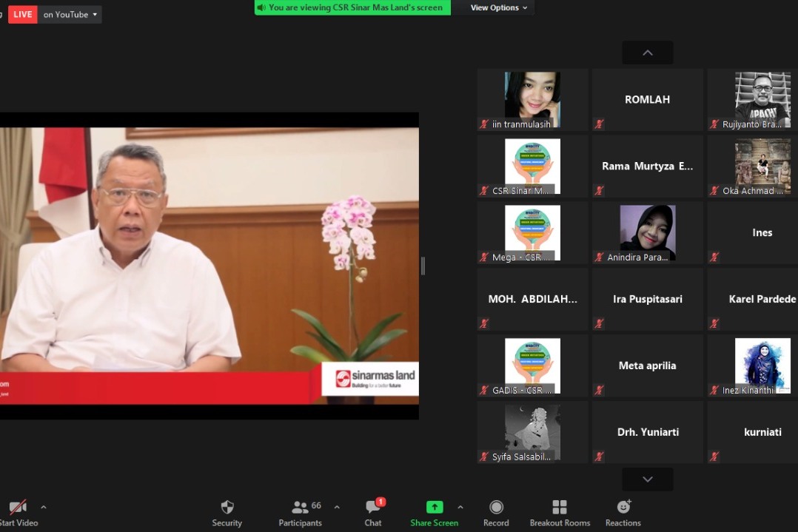Expand the View Options dropdown
The width and height of the screenshot is (798, 532).
[x=500, y=7]
